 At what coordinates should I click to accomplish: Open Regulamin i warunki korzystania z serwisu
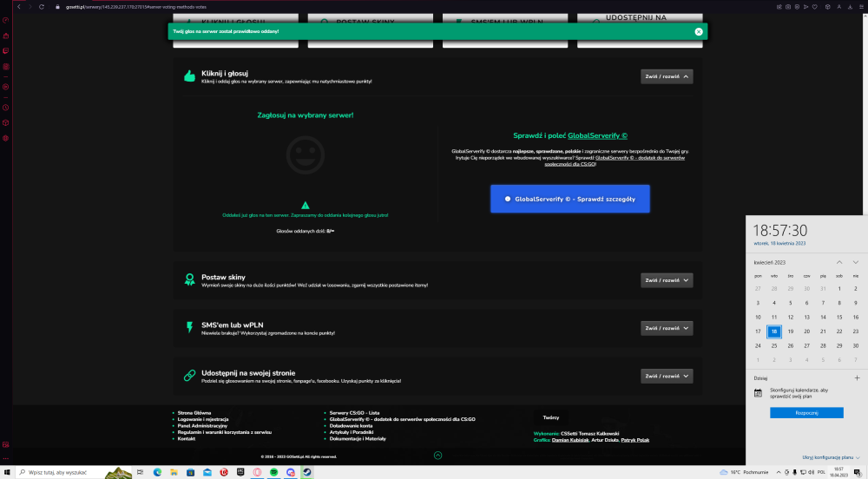pos(225,432)
